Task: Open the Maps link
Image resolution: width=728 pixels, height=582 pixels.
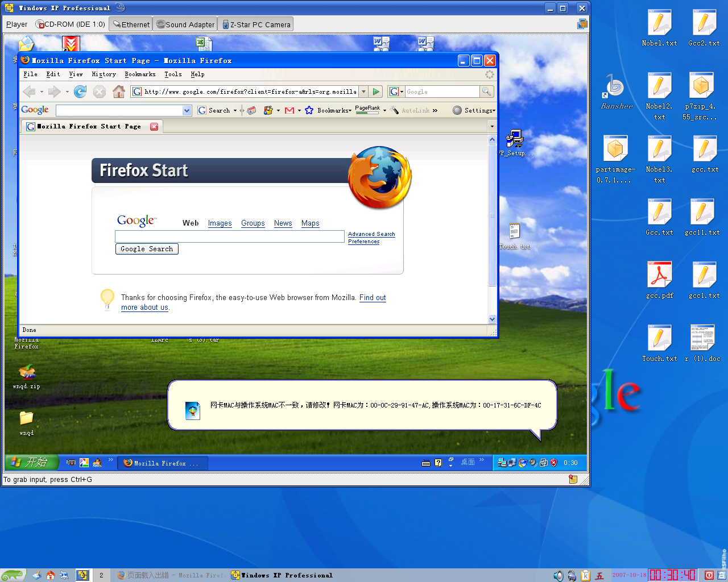Action: [x=310, y=223]
